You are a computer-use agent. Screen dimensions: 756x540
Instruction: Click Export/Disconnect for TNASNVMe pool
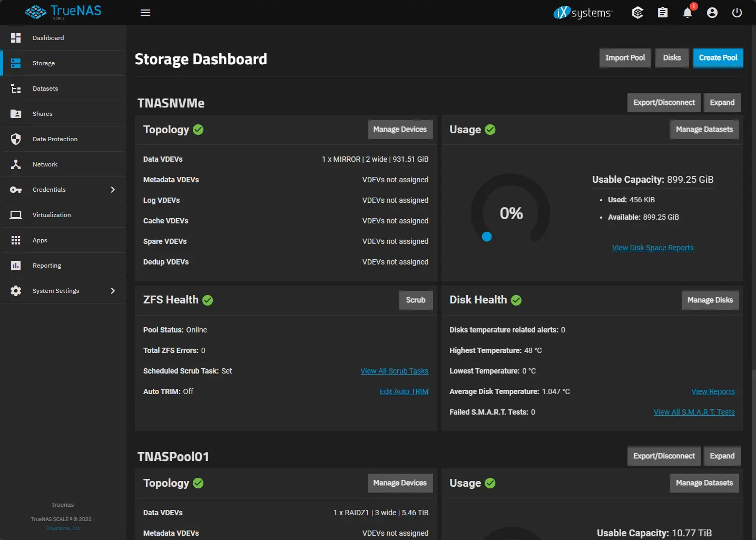click(x=664, y=103)
